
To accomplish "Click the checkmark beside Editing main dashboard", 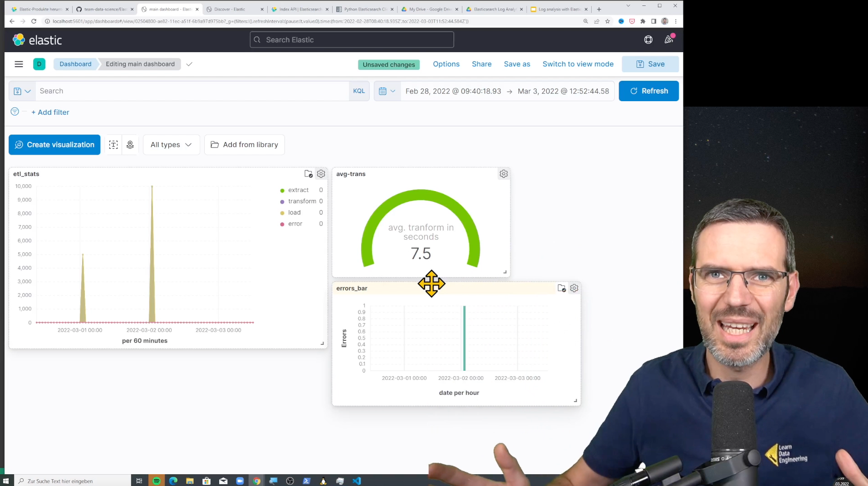I will (x=189, y=64).
